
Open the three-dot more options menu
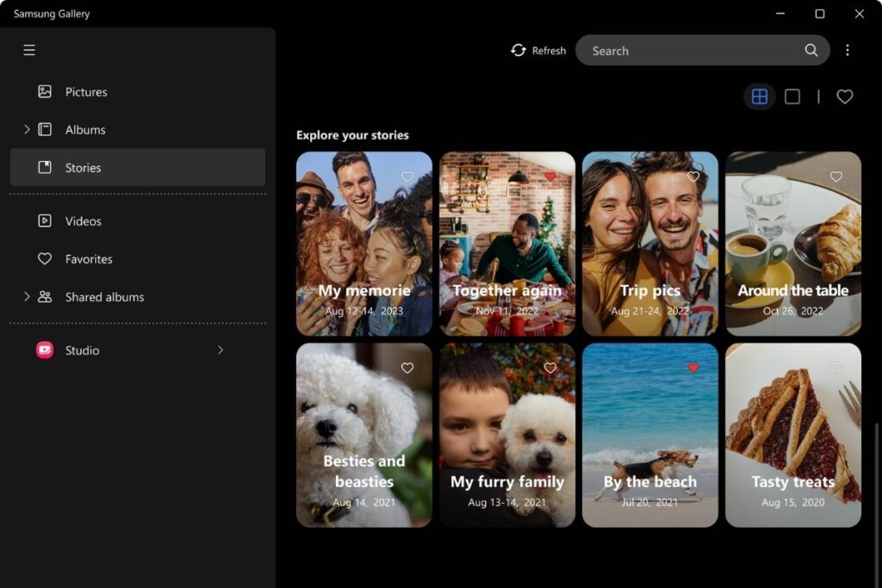click(x=848, y=50)
